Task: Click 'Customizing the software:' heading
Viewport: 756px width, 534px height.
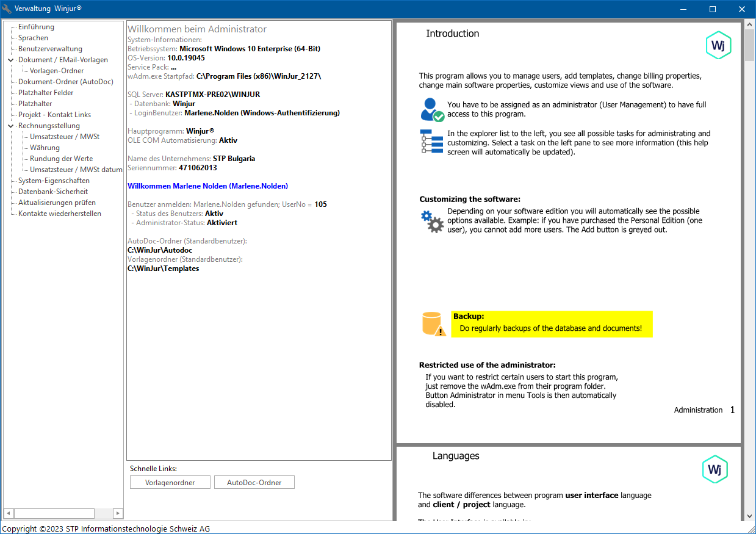Action: pos(470,199)
